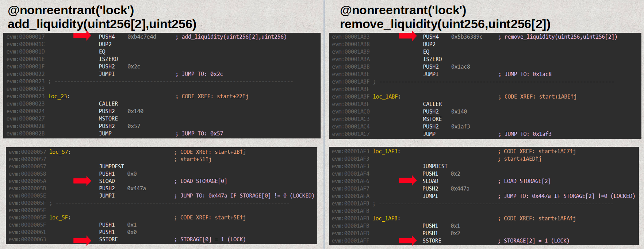Follow cross-reference start+51↑j

(196, 159)
